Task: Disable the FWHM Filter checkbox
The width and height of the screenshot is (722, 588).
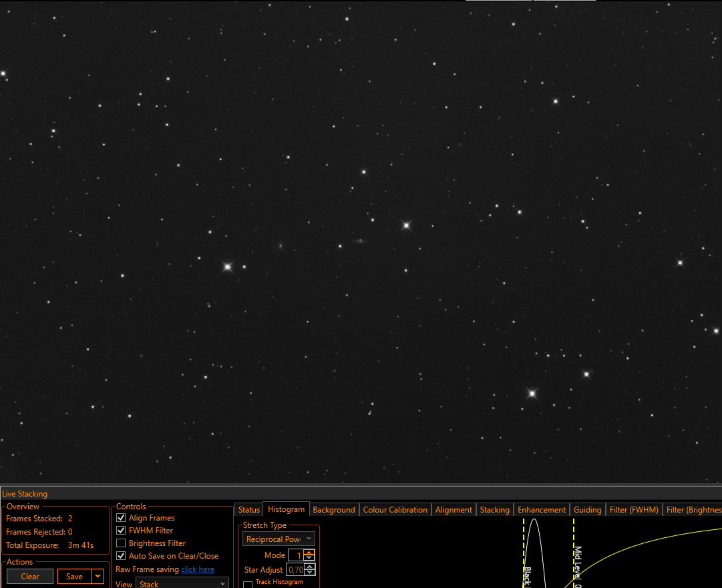Action: pos(121,531)
